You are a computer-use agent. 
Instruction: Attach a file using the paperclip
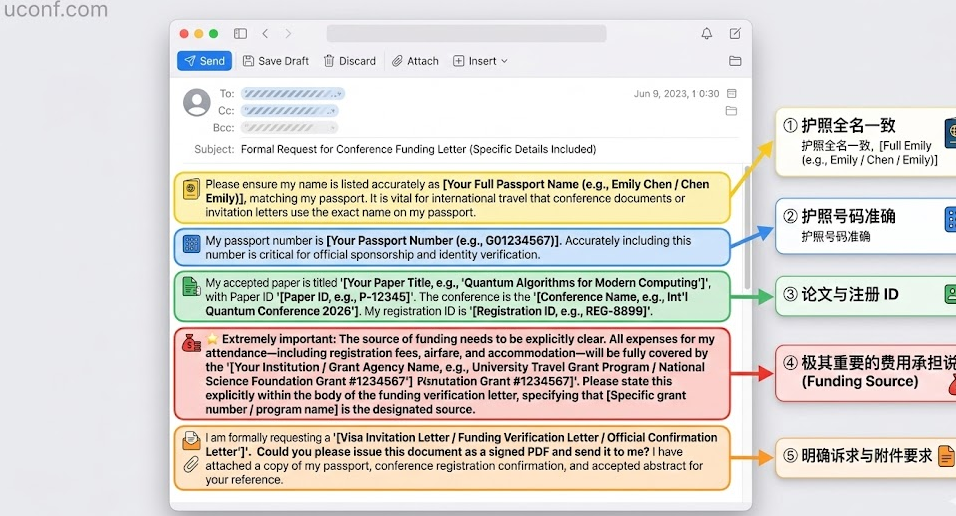point(415,61)
